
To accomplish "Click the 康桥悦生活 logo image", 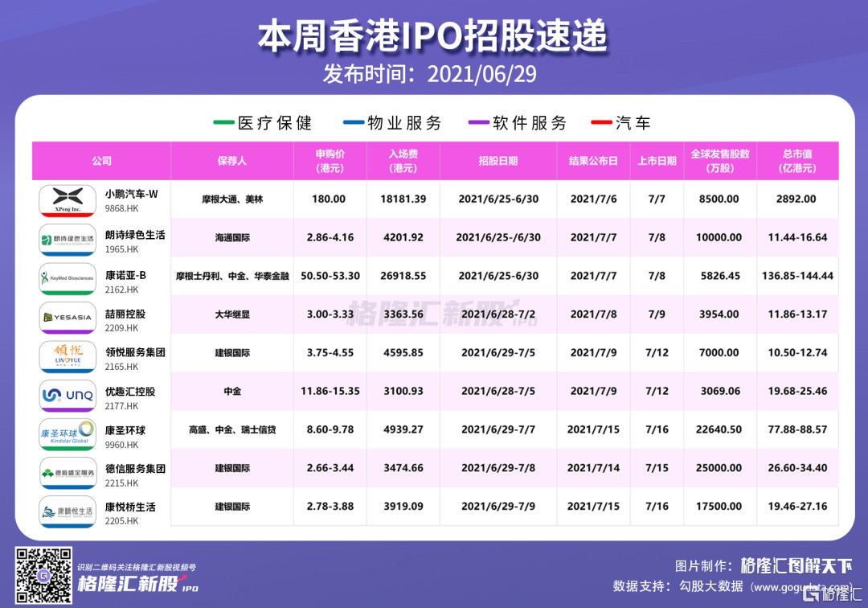I will 68,508.
